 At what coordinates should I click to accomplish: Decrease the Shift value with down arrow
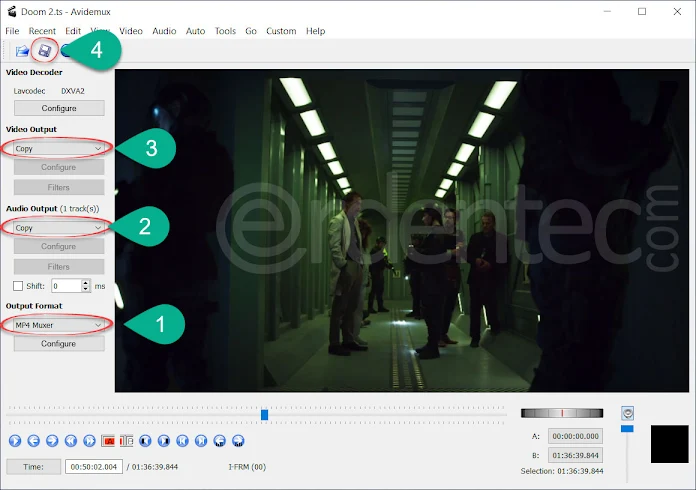click(86, 289)
